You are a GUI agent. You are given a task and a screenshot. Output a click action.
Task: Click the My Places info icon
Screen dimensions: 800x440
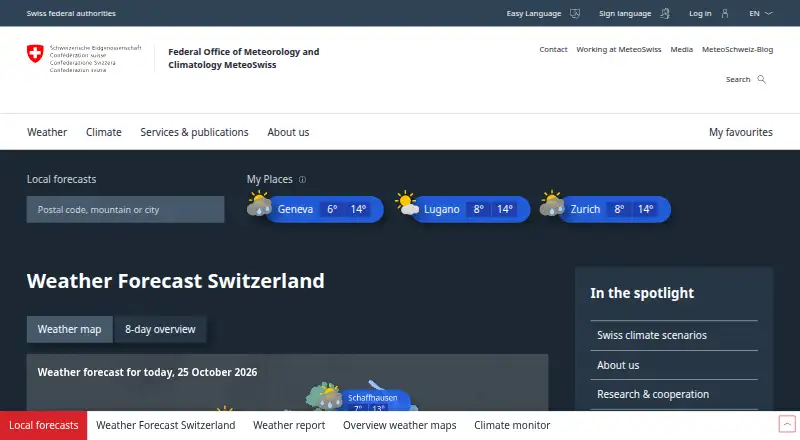point(303,180)
